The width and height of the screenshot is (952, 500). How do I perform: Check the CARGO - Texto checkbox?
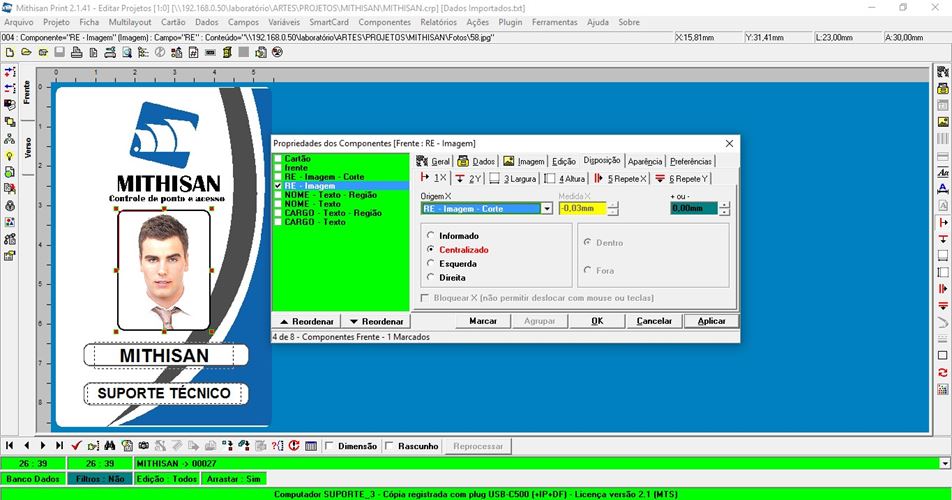[278, 223]
